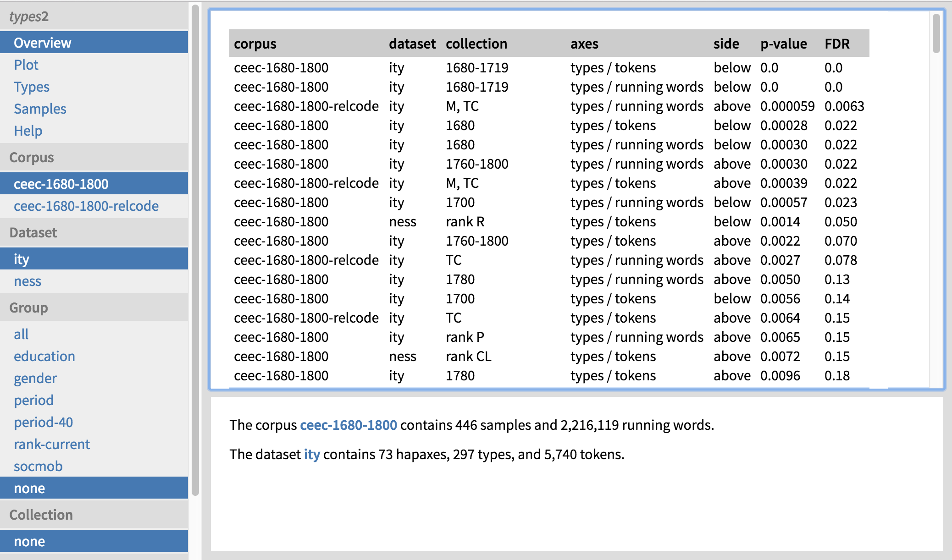Select 'none' under Group
Screen dimensions: 952x560
[94, 488]
